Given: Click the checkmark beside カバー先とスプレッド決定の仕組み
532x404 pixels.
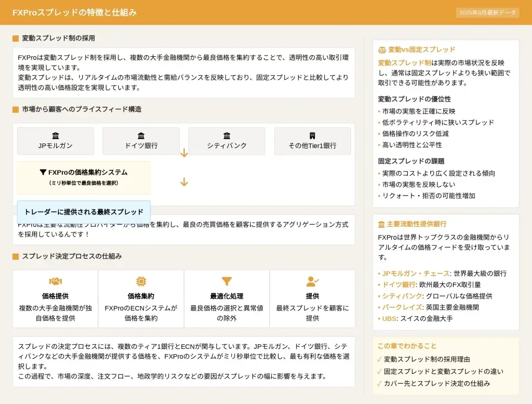Looking at the screenshot, I should click(x=379, y=384).
